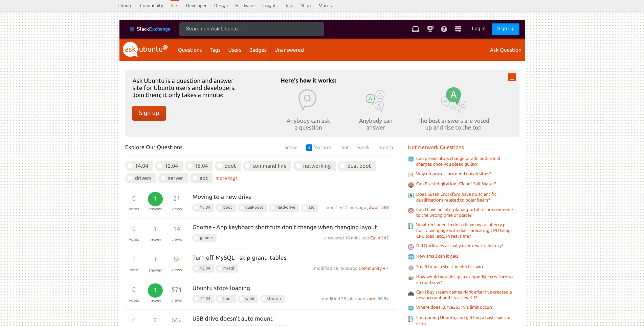Open the Gnome keyboard shortcuts question

[285, 227]
